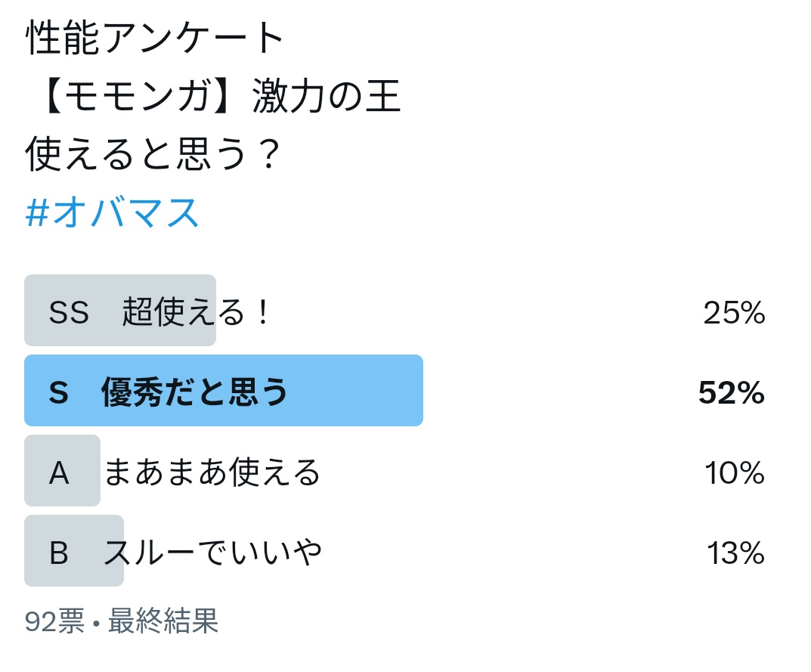The height and width of the screenshot is (672, 811).
Task: Pick the スルーでいいや poll option
Action: coord(213,554)
